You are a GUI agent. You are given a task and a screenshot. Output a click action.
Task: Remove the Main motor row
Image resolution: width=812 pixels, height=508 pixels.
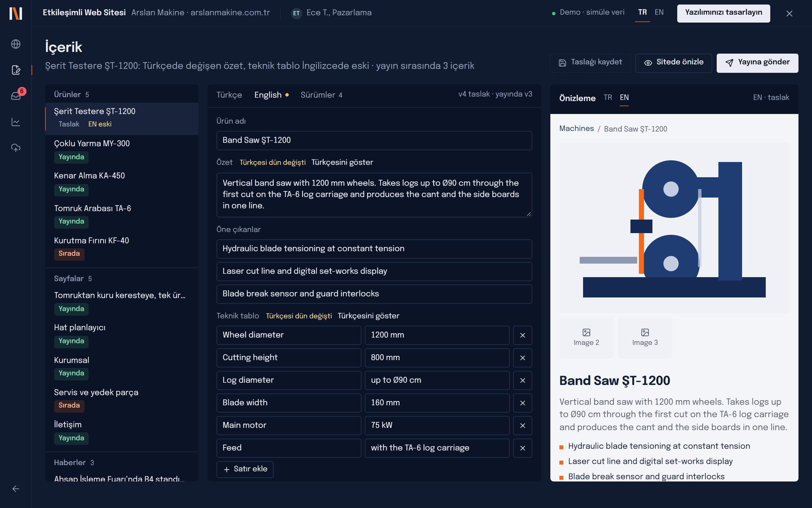tap(522, 425)
